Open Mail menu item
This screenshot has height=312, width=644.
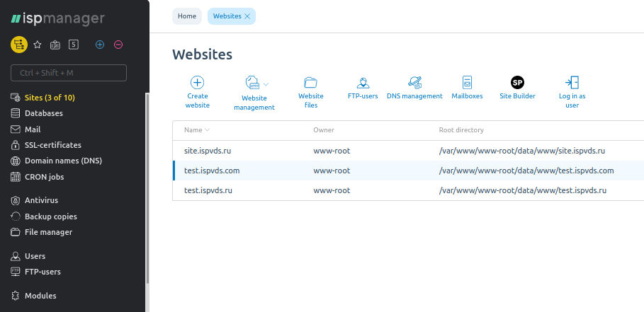[33, 129]
